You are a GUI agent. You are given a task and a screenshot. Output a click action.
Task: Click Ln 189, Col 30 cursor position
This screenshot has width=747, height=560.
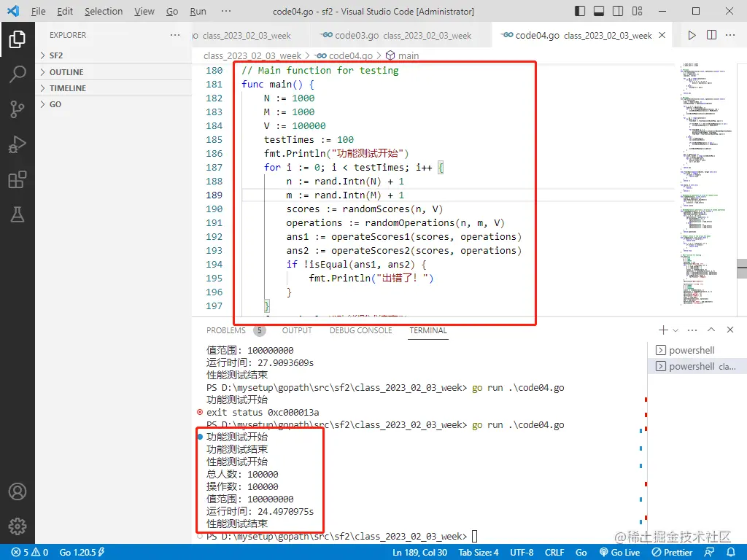419,553
